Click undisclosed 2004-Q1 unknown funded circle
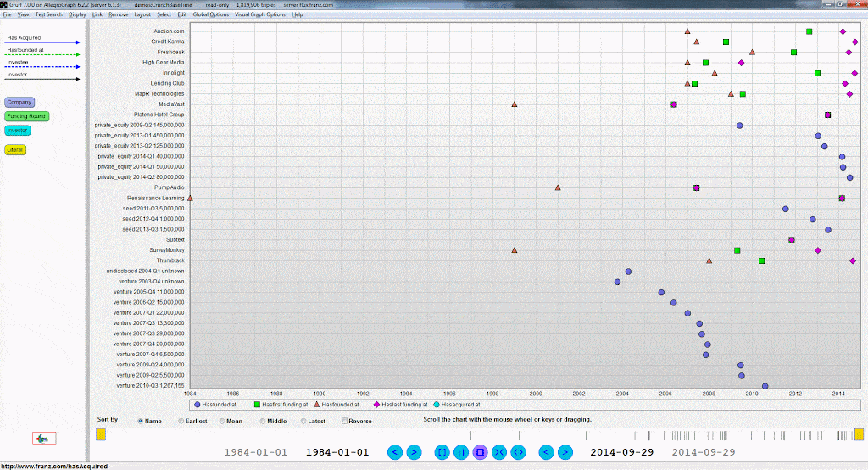 (x=628, y=271)
